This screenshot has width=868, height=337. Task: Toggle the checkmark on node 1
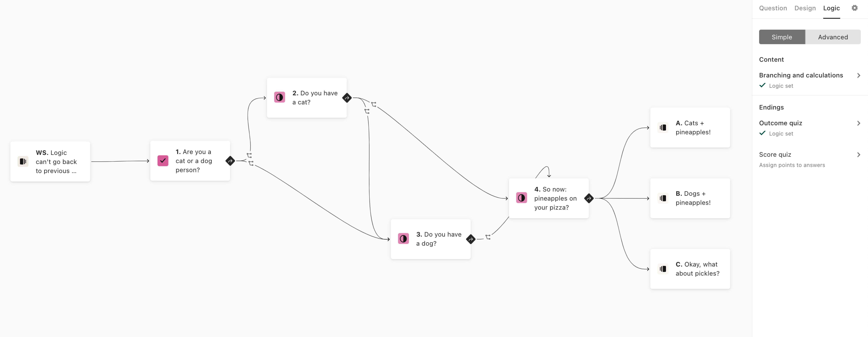pyautogui.click(x=163, y=160)
